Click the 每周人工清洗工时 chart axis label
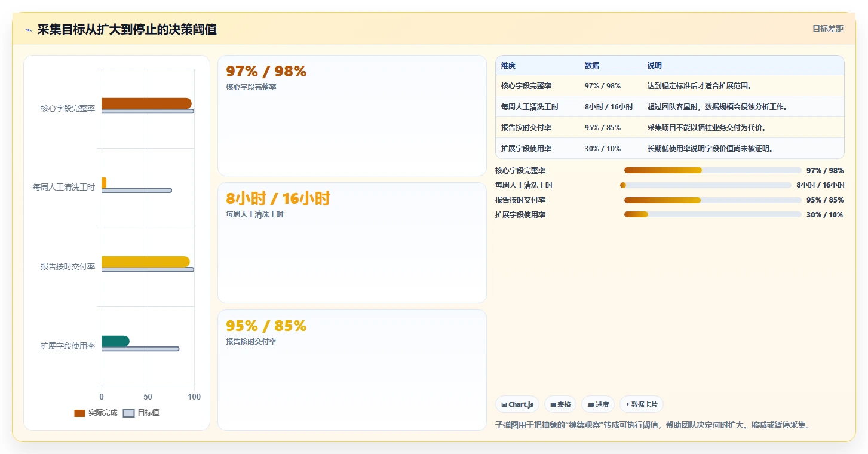 point(64,188)
